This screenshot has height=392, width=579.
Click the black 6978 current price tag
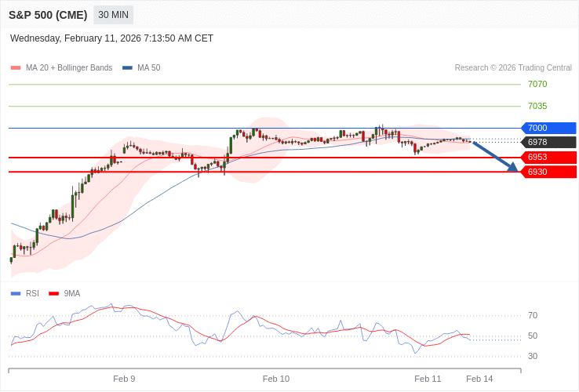click(x=548, y=142)
